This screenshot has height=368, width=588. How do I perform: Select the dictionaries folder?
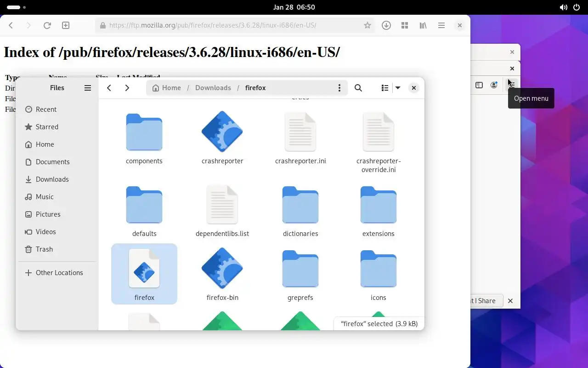(300, 211)
